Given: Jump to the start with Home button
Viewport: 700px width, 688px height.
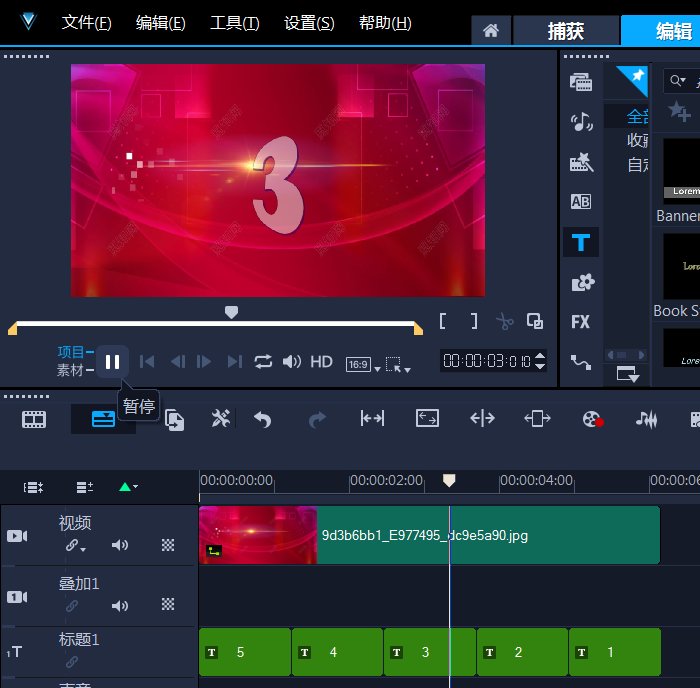Looking at the screenshot, I should [x=146, y=362].
